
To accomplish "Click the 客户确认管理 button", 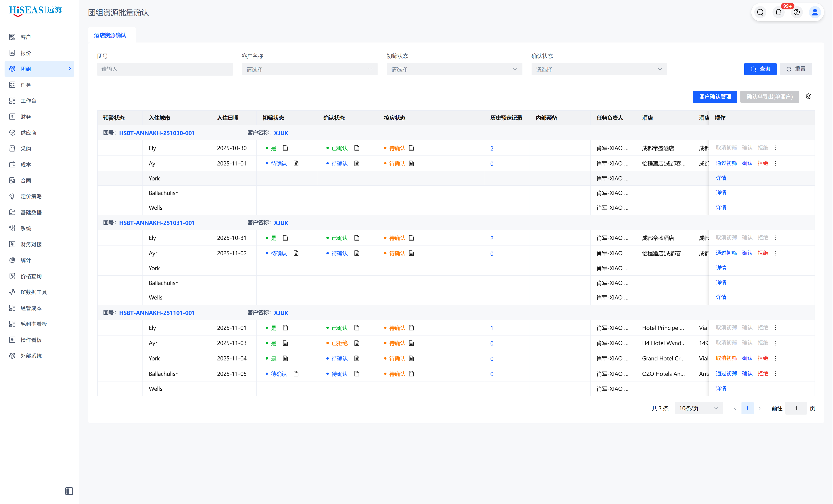I will click(x=715, y=97).
